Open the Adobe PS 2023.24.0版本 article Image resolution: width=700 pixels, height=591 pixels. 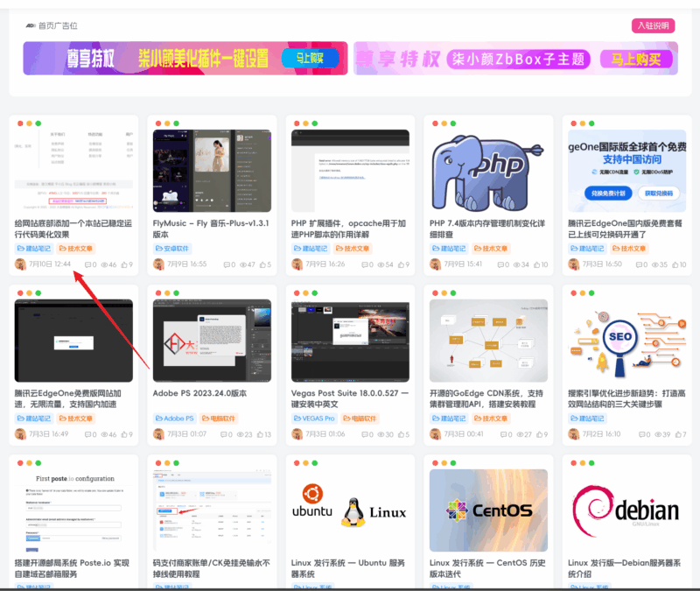pos(199,393)
